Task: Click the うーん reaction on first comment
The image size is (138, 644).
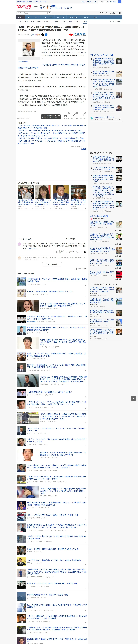Action: tap(79, 252)
